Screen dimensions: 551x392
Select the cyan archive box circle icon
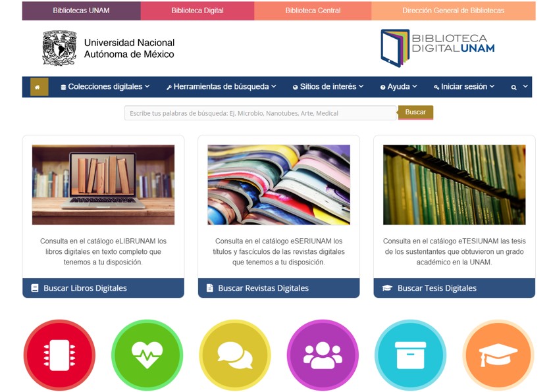410,355
